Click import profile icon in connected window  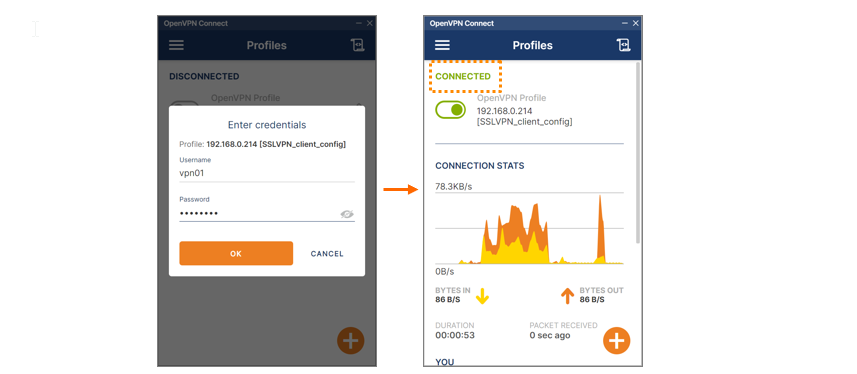click(623, 45)
